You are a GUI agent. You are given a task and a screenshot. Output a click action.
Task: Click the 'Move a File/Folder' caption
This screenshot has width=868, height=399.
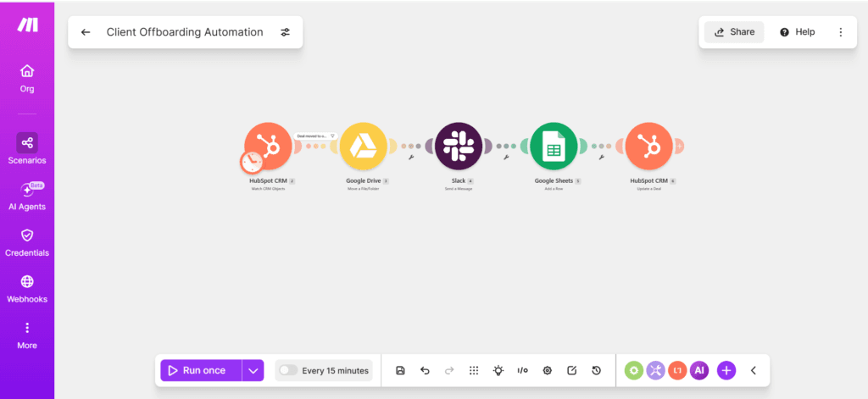pos(363,189)
